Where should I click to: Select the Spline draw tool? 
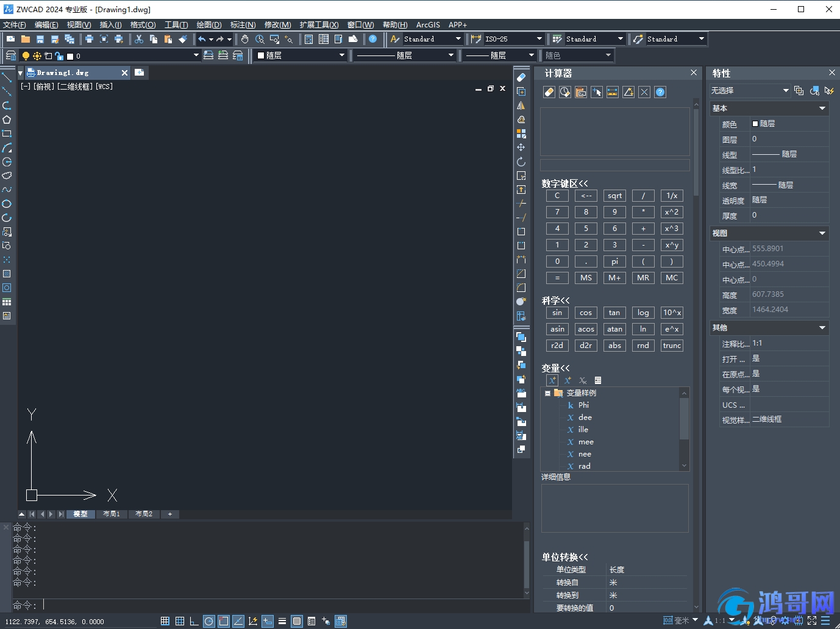click(7, 190)
